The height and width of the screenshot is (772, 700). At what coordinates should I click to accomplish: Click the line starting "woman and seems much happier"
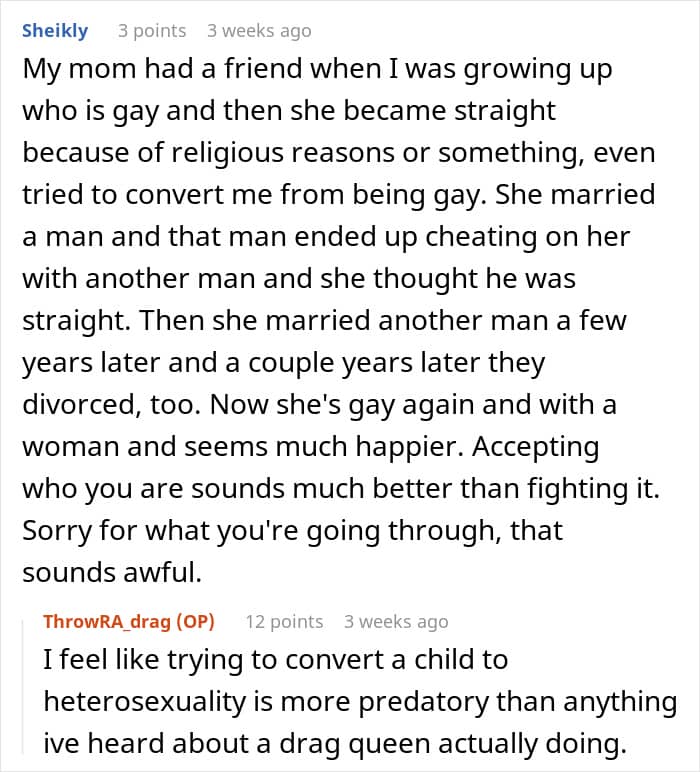pos(310,444)
